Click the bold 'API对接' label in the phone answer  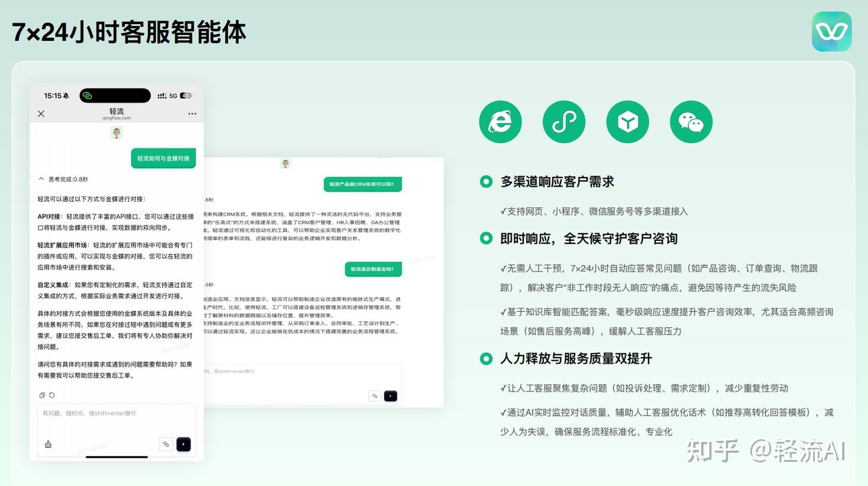pyautogui.click(x=49, y=216)
